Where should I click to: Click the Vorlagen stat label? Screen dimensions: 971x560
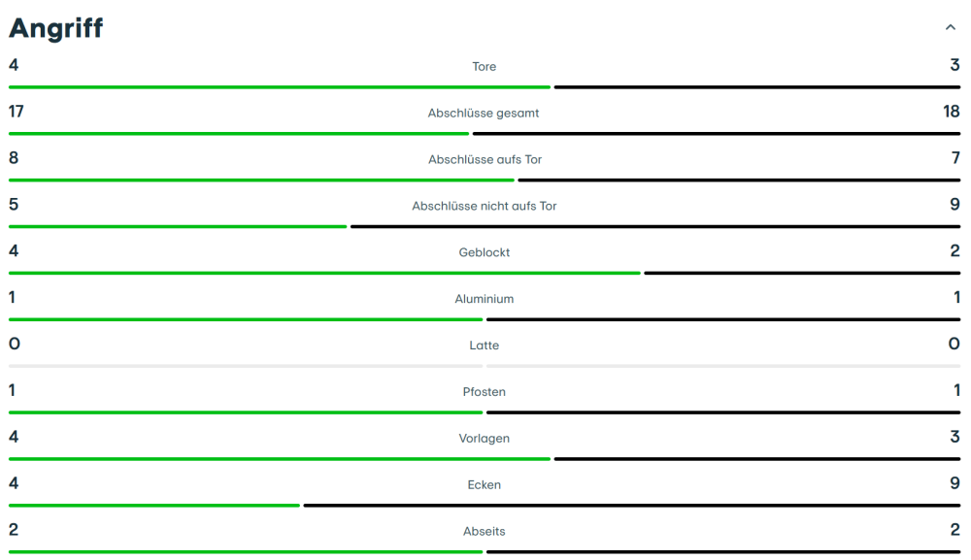[x=485, y=439]
